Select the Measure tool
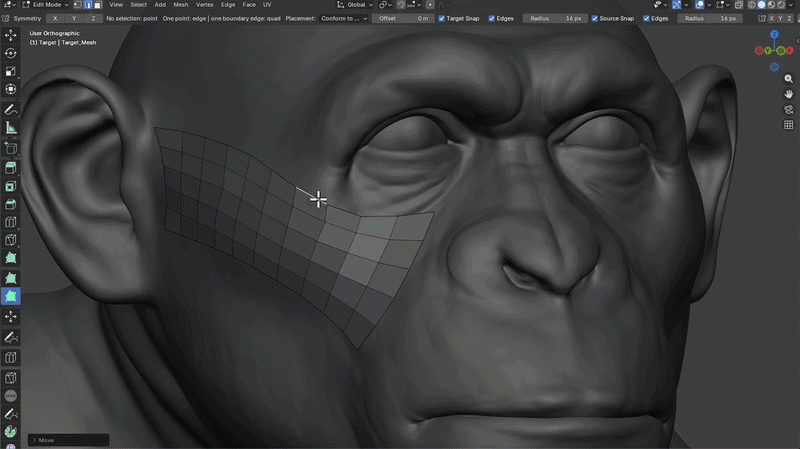The height and width of the screenshot is (449, 800). click(11, 128)
